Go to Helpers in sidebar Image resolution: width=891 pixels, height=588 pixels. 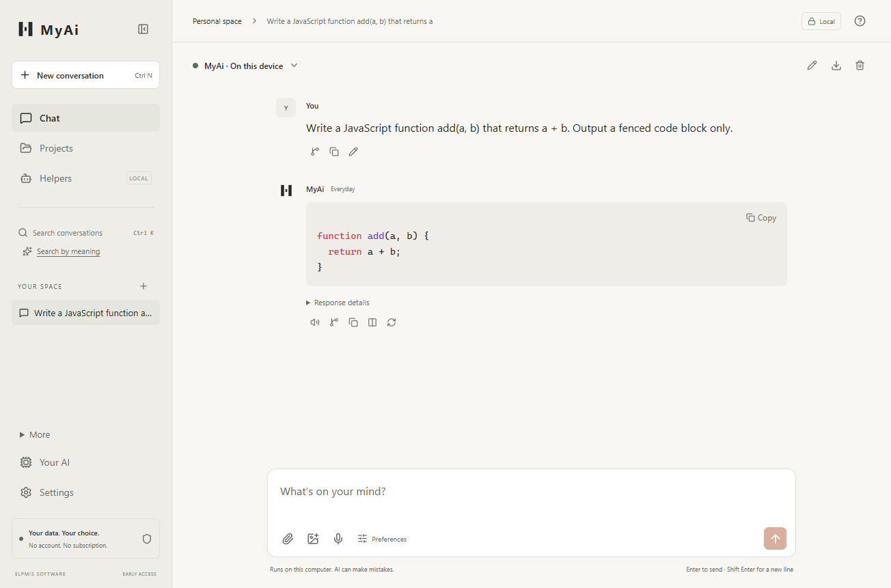point(85,178)
